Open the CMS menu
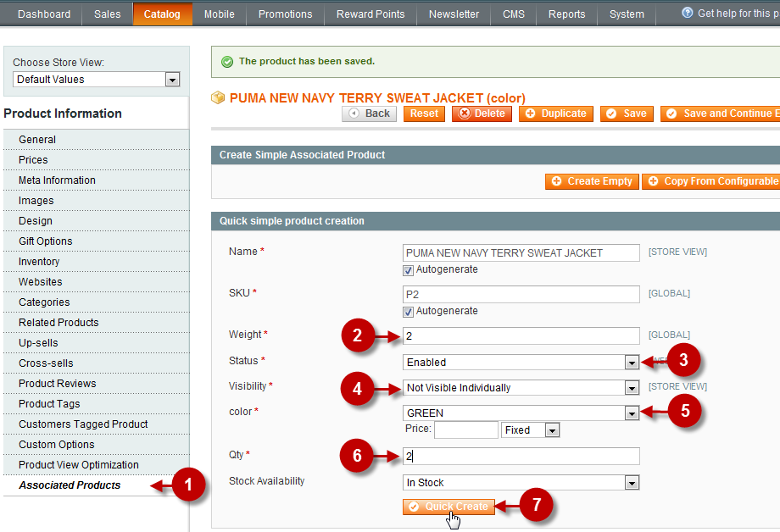The width and height of the screenshot is (780, 532). [514, 14]
